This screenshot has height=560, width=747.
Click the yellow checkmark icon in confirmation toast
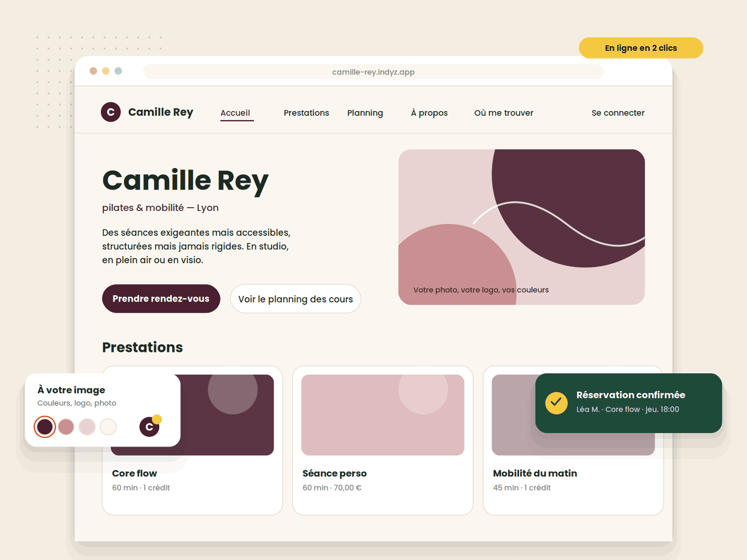pos(556,403)
